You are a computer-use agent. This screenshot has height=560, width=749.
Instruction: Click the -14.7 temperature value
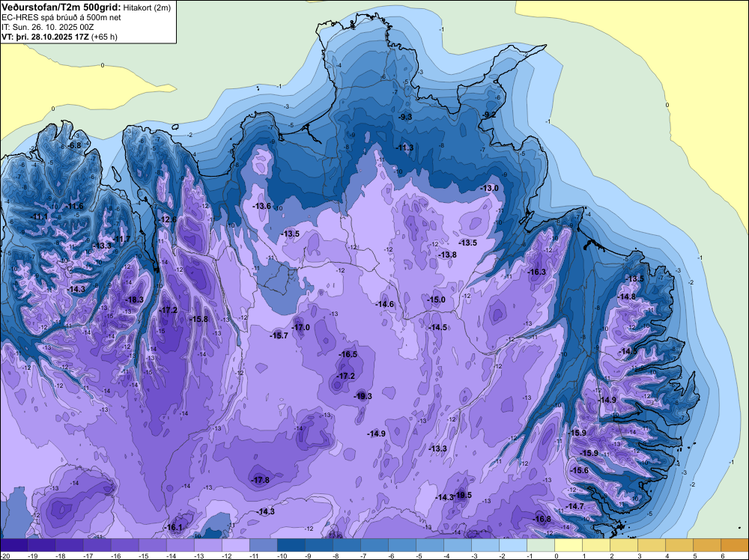[574, 507]
